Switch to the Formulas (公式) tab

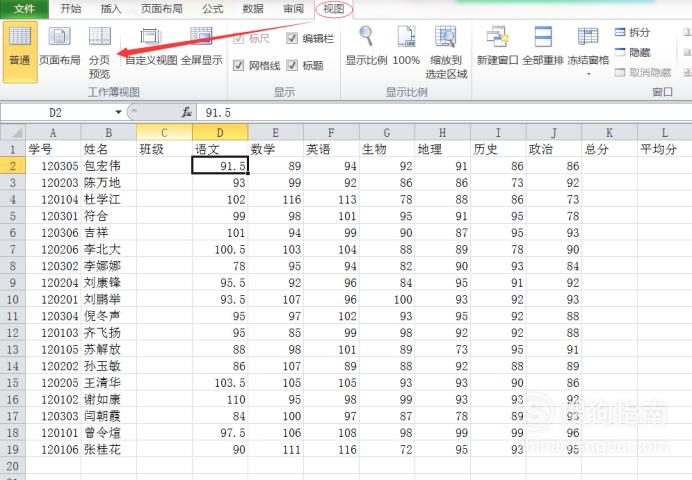[213, 8]
